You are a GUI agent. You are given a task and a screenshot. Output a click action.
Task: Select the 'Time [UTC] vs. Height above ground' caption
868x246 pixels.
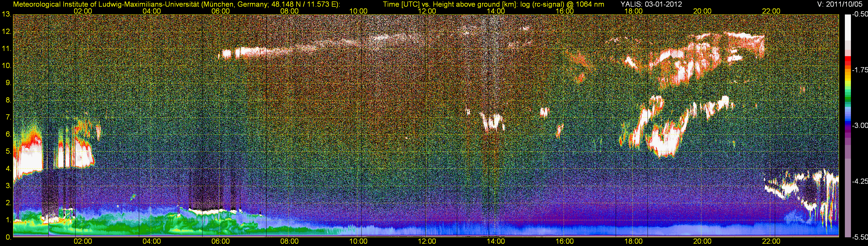coord(493,4)
